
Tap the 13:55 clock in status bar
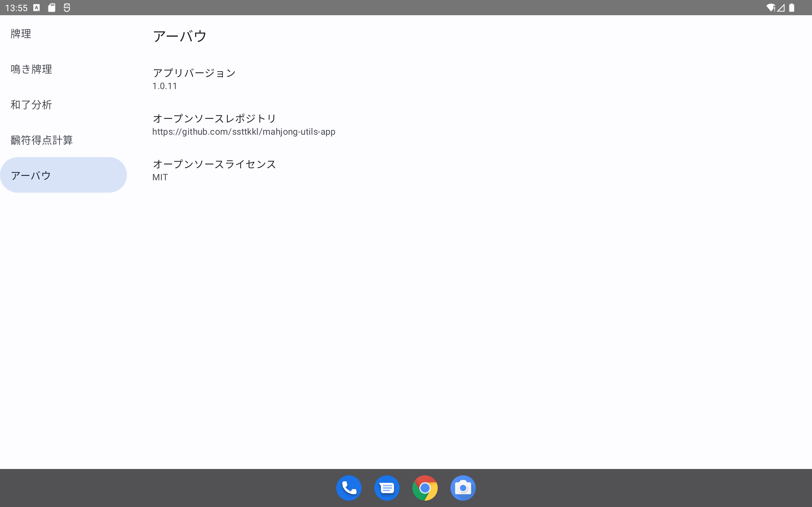16,8
